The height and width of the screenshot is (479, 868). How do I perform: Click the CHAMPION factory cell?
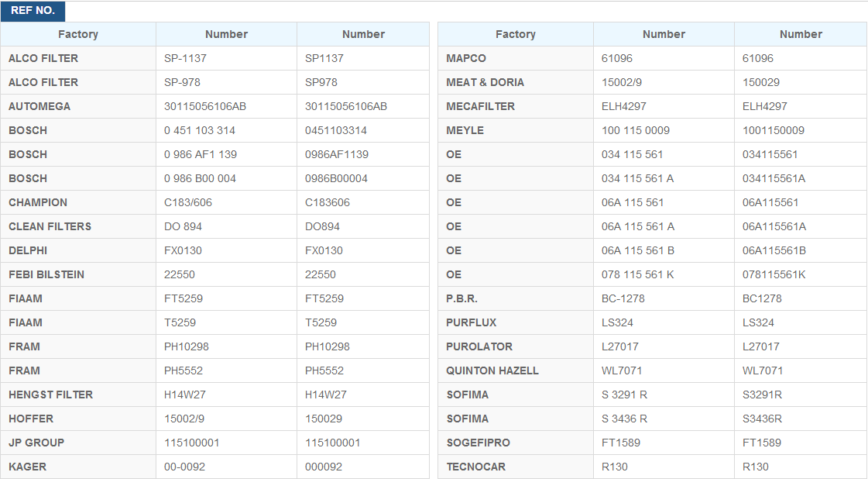(78, 202)
